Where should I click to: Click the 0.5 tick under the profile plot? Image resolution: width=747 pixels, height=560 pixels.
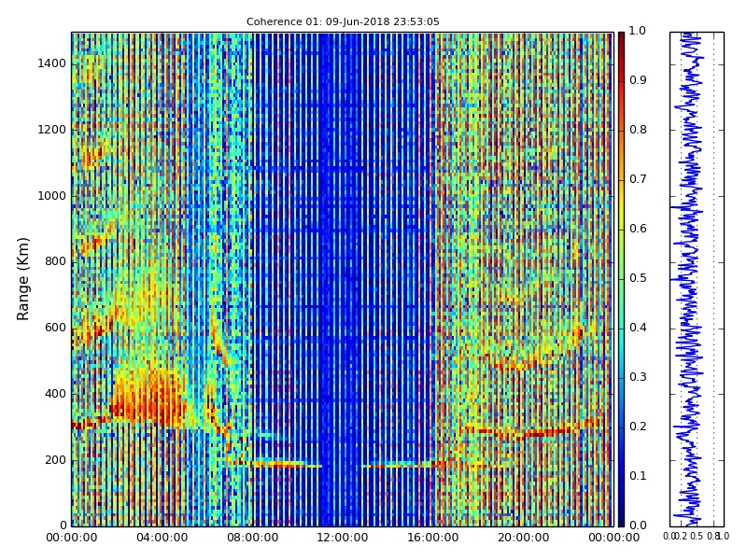[697, 537]
